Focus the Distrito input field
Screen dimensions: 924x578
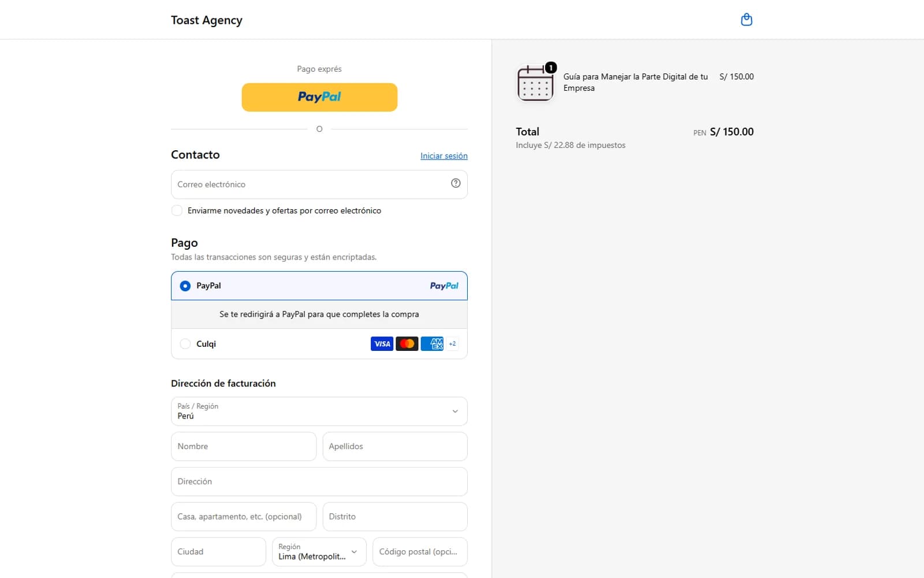pyautogui.click(x=395, y=517)
